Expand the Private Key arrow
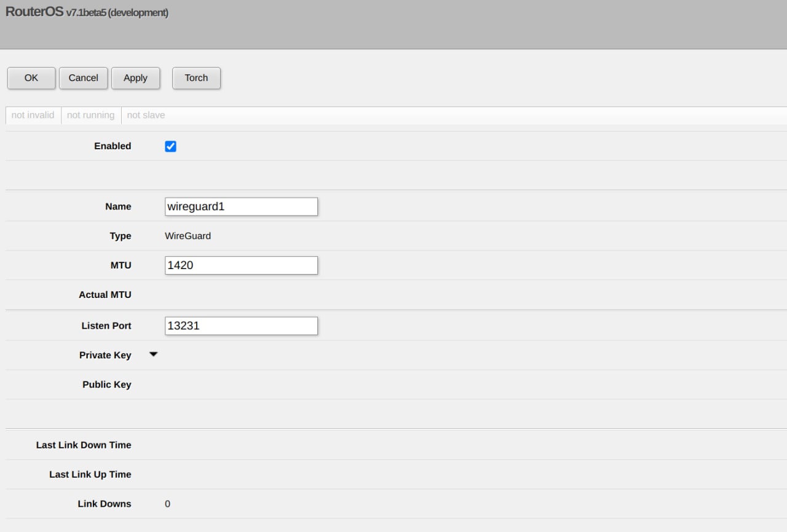Screen dimensions: 787x532 click(x=154, y=354)
